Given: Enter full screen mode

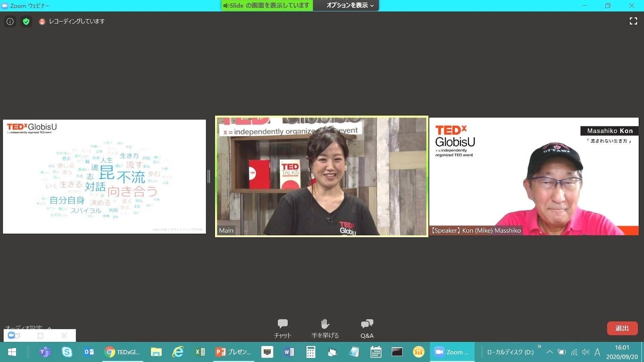Looking at the screenshot, I should click(633, 21).
